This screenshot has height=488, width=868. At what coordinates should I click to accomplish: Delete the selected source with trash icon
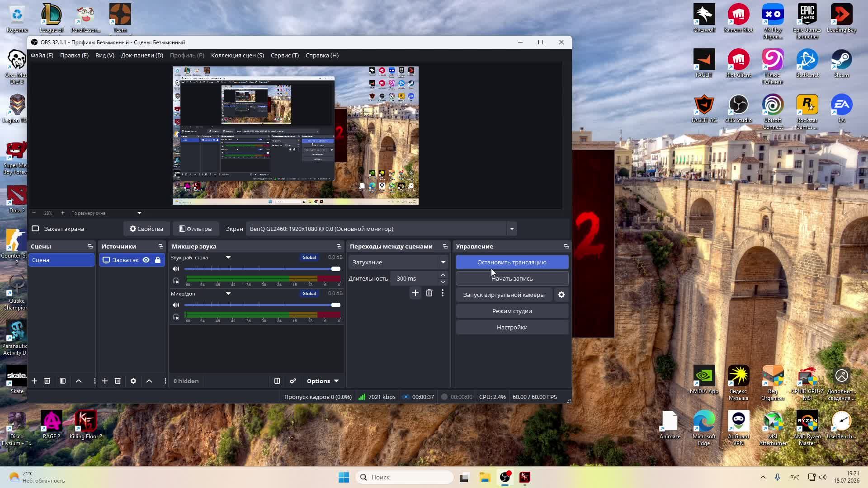118,381
